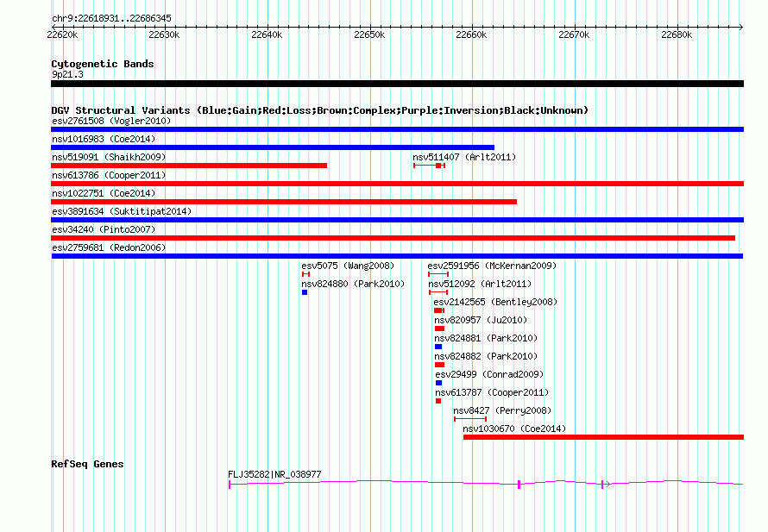Select the nsv613787 Cooper2011 red square
The width and height of the screenshot is (768, 532).
coord(438,401)
